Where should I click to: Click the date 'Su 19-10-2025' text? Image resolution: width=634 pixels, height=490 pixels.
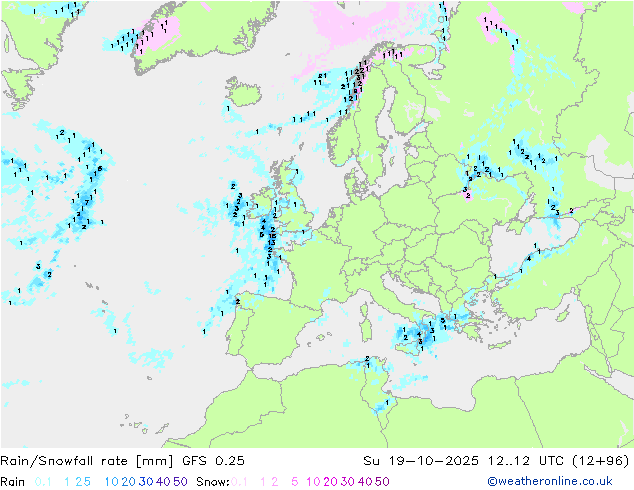[x=421, y=461]
